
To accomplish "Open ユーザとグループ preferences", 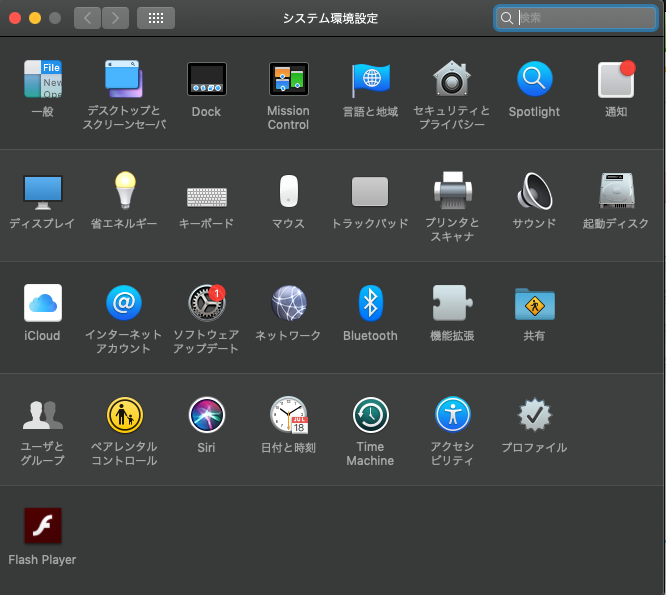I will coord(42,415).
